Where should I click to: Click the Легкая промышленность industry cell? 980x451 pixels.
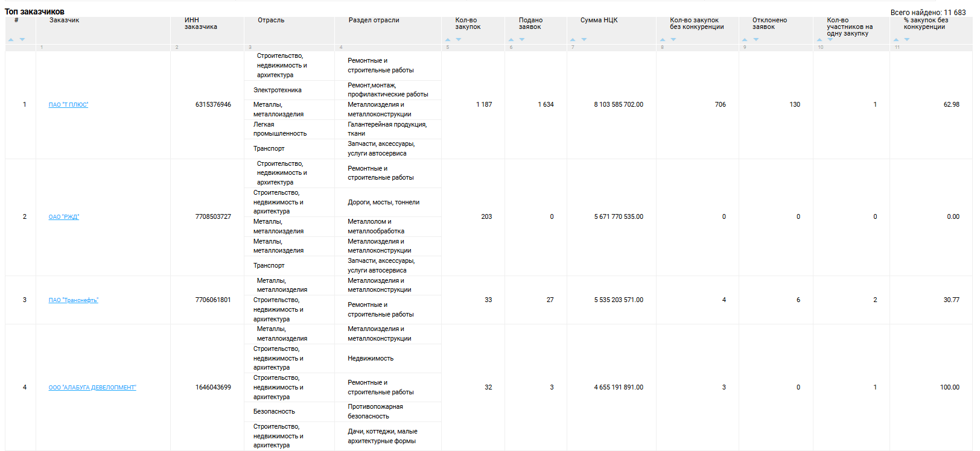tap(280, 129)
